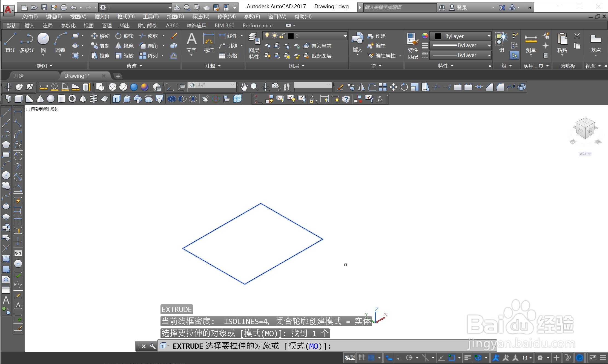Toggle grid display in status bar
The width and height of the screenshot is (608, 364).
pyautogui.click(x=362, y=357)
